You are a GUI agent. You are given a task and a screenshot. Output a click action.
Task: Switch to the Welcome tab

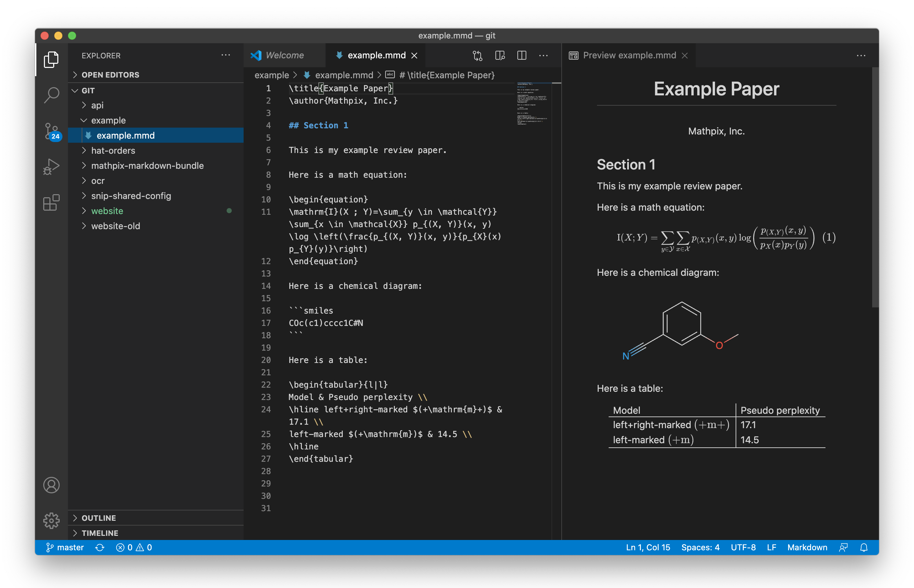point(285,55)
